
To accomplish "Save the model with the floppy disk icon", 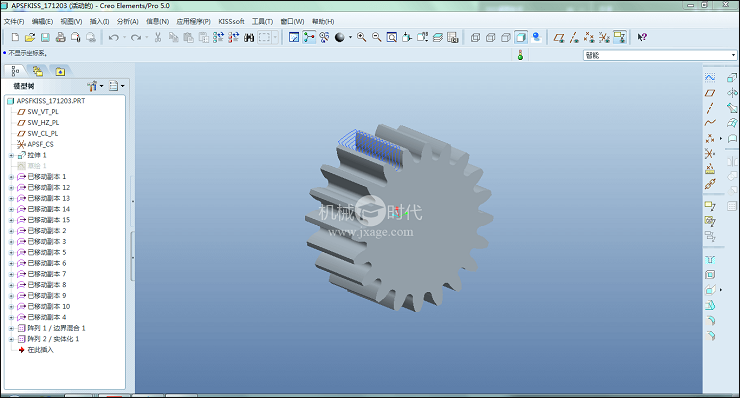I will tap(45, 37).
